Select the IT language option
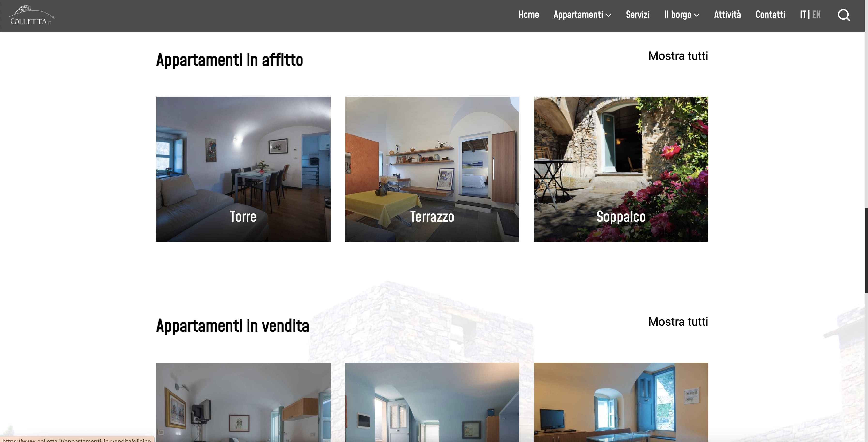868x442 pixels. [803, 15]
